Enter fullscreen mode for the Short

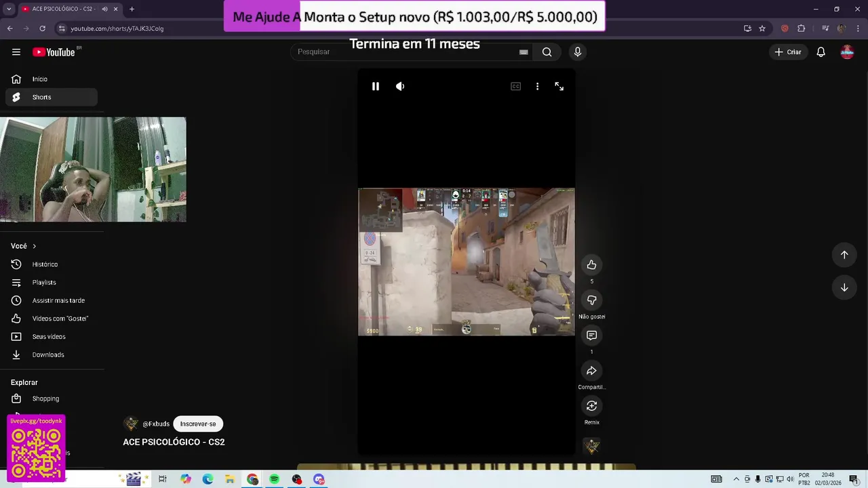(559, 86)
